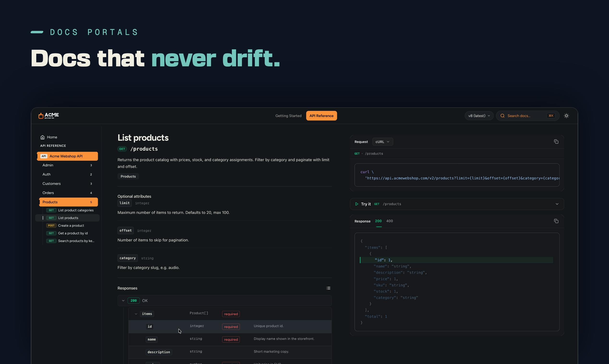
Task: Click the Products tag chip
Action: [128, 176]
